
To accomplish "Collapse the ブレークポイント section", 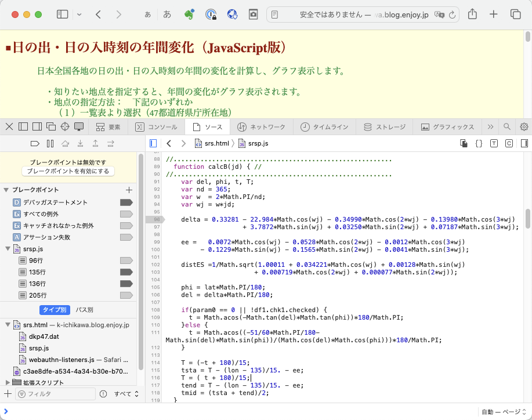I will tap(6, 190).
